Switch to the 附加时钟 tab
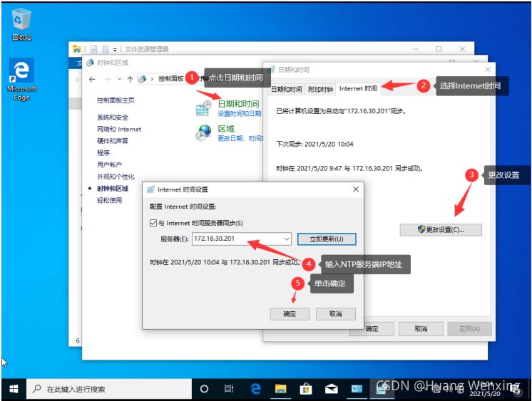This screenshot has width=532, height=401. click(320, 89)
